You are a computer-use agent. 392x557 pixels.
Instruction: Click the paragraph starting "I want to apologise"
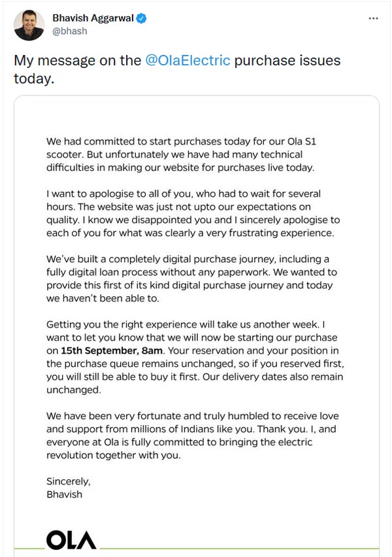(x=193, y=213)
